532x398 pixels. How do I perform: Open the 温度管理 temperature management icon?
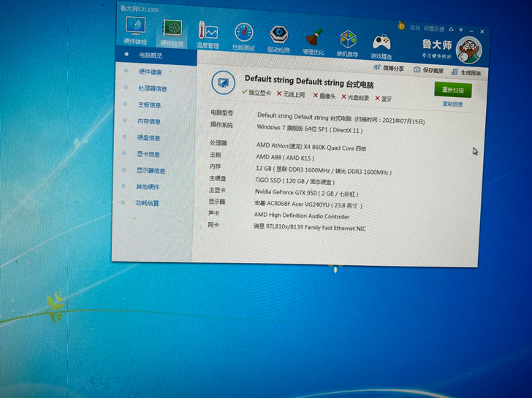[x=208, y=35]
